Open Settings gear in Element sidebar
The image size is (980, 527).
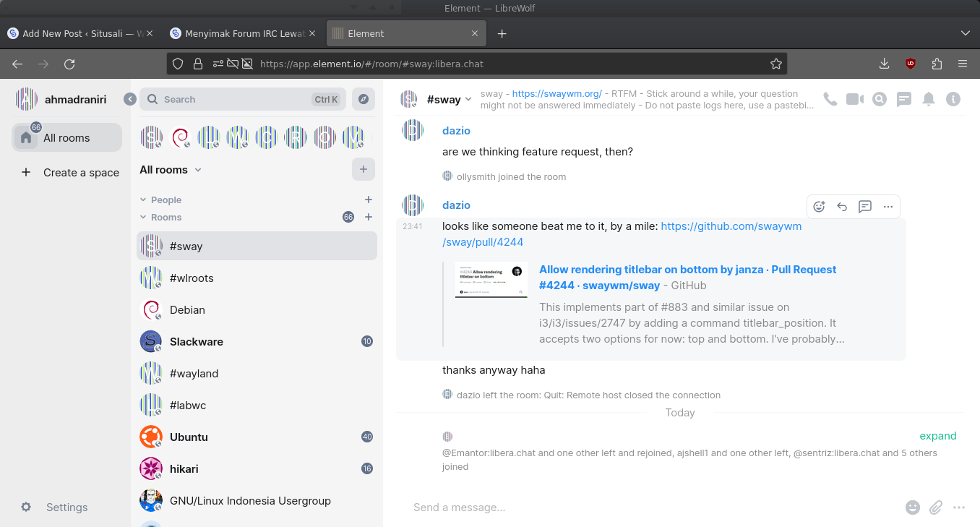point(26,507)
